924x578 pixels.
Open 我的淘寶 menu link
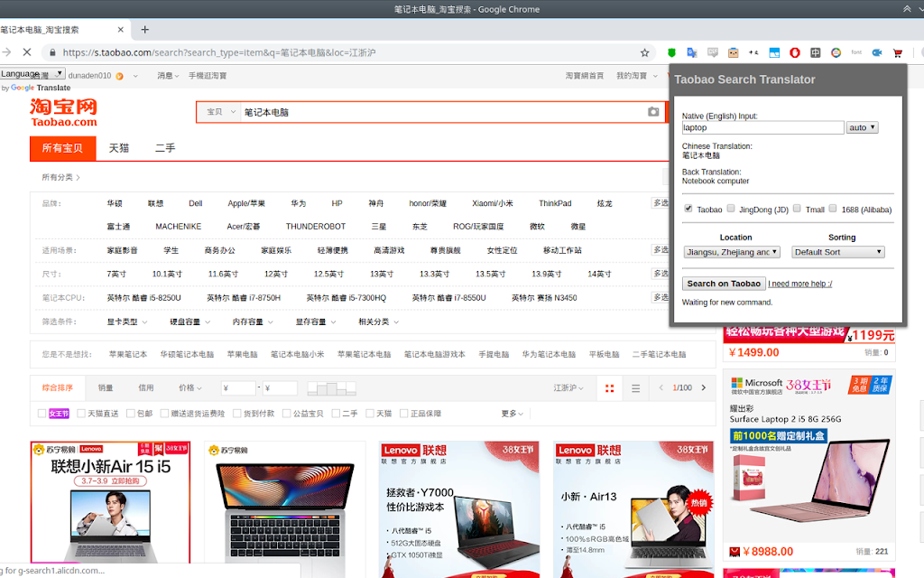tap(632, 76)
